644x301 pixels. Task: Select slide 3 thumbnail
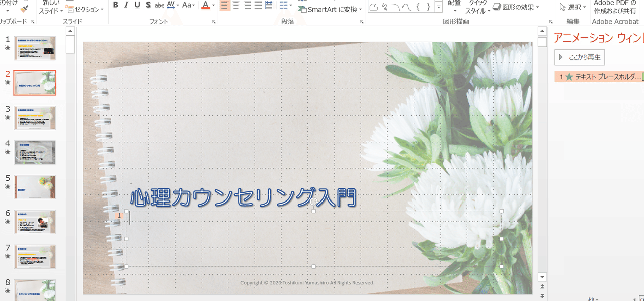35,118
